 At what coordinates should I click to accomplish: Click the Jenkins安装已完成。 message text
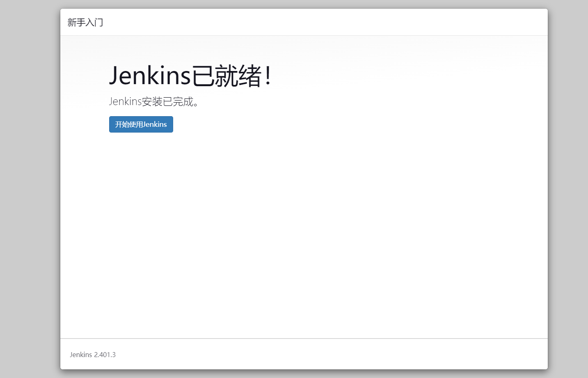(x=154, y=101)
